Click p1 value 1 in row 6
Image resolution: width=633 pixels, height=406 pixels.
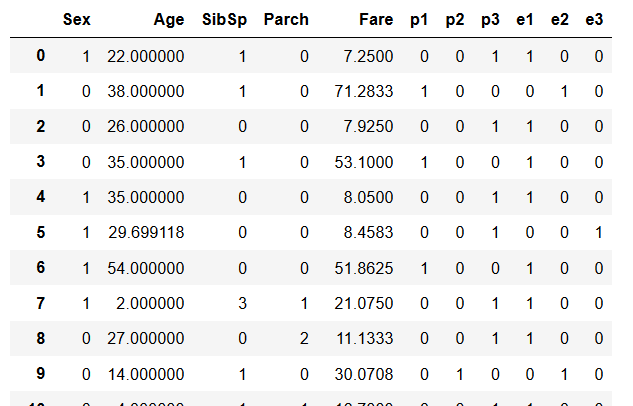coord(424,268)
